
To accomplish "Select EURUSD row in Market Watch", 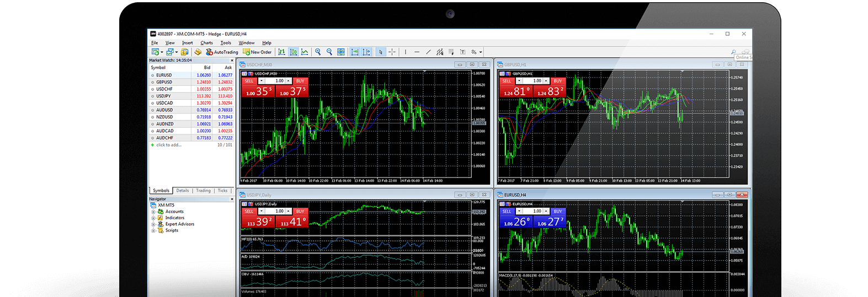I will coord(192,75).
